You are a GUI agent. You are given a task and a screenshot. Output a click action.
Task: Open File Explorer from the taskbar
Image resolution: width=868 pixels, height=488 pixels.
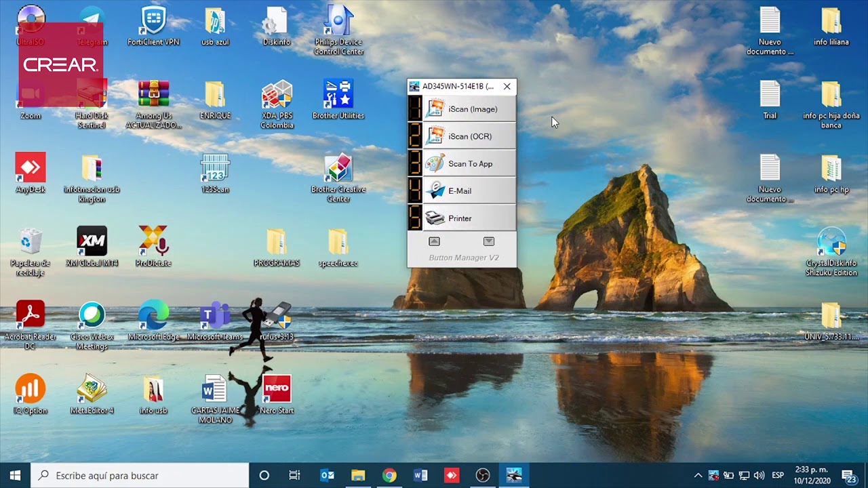tap(358, 475)
